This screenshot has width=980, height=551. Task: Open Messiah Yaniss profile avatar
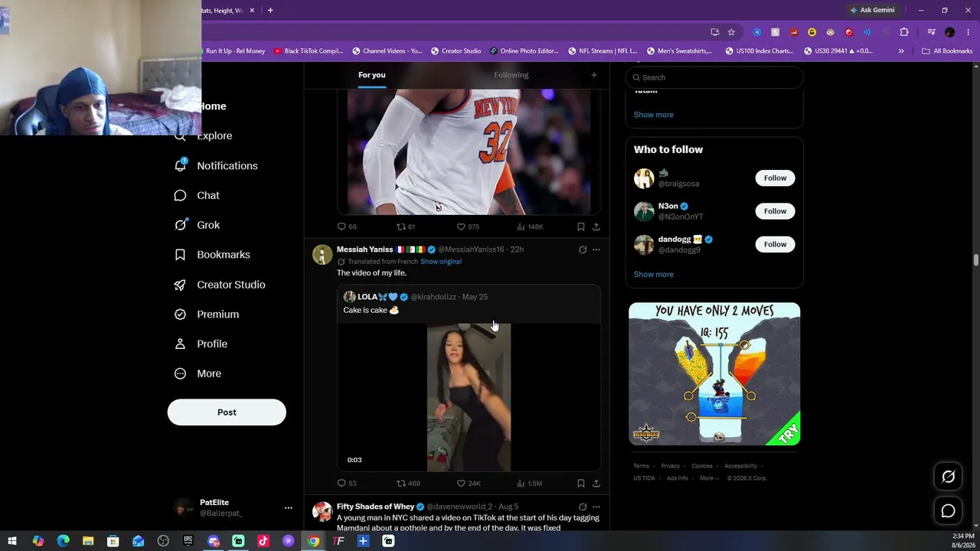(x=322, y=254)
